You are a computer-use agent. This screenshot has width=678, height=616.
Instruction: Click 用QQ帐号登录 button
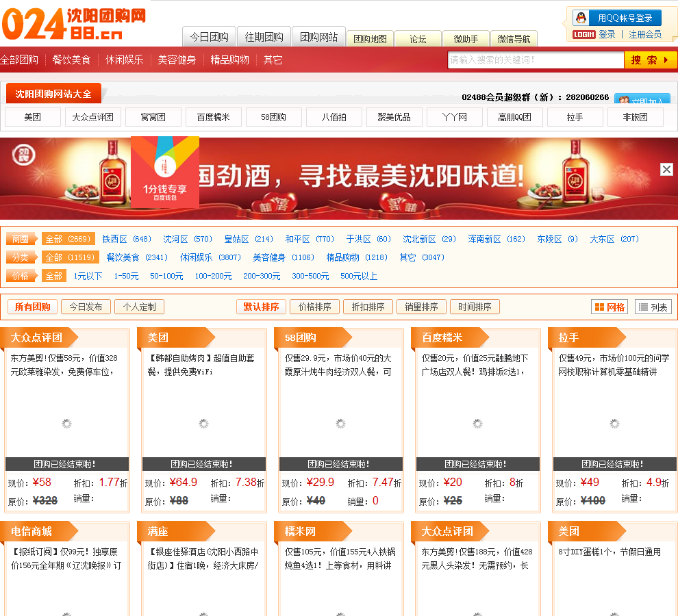click(617, 18)
